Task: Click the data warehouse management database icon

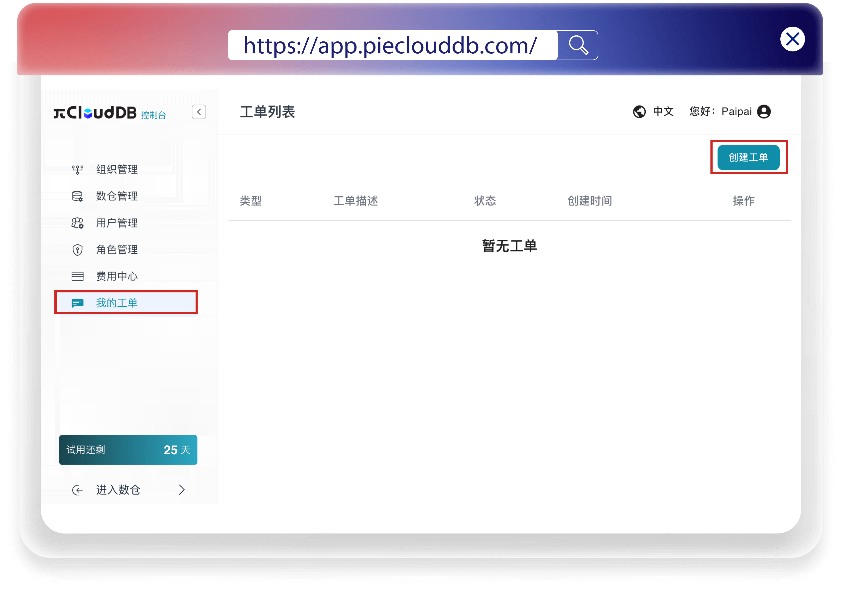Action: [78, 196]
